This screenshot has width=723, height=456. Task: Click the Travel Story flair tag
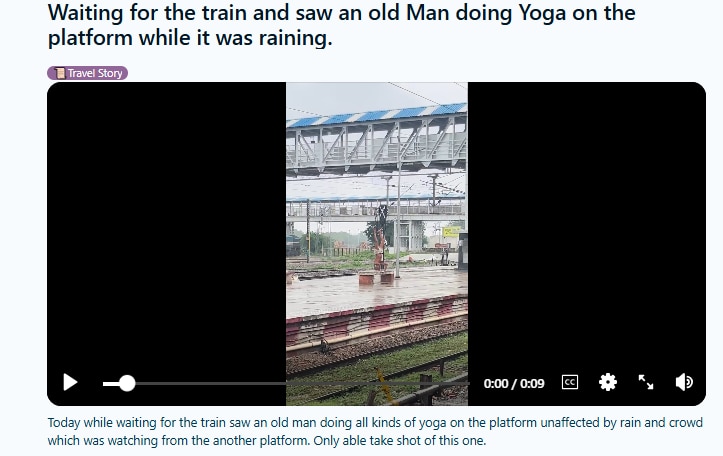coord(88,73)
